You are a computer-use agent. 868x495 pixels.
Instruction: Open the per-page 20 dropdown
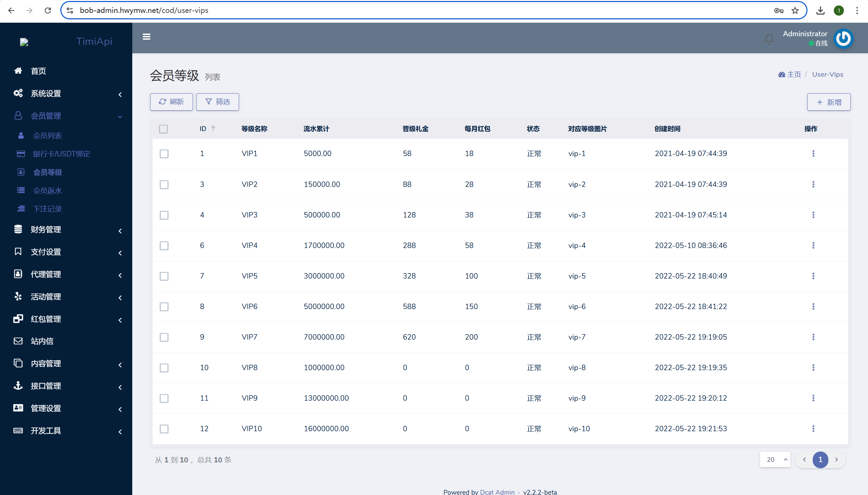[x=775, y=460]
